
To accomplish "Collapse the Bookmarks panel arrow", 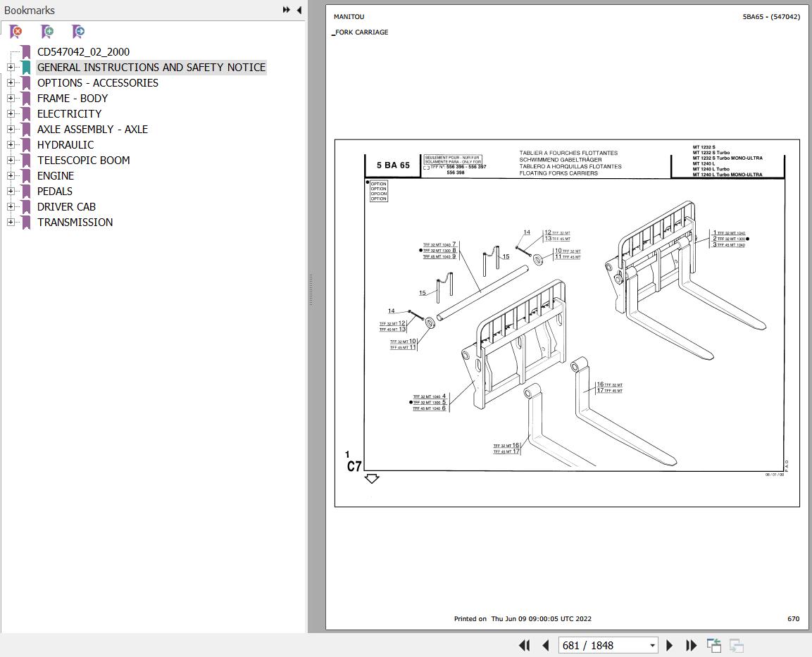I will 299,10.
